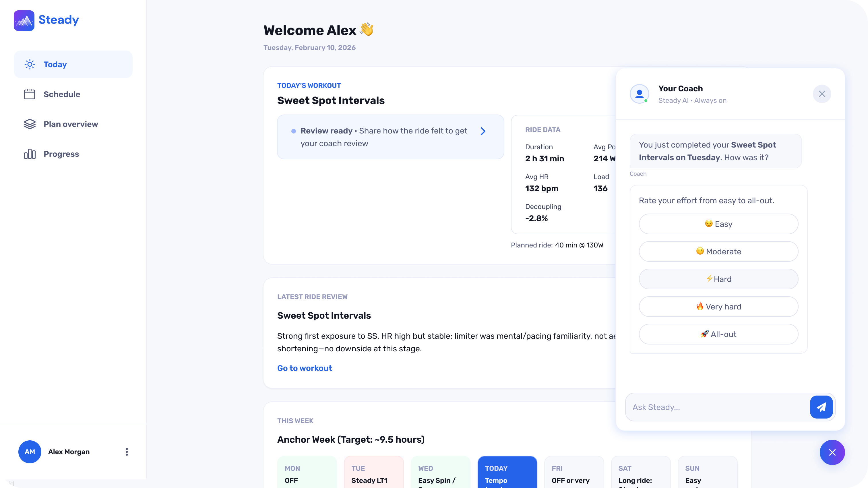This screenshot has width=868, height=488.
Task: Select the Easy effort rating
Action: tap(718, 224)
